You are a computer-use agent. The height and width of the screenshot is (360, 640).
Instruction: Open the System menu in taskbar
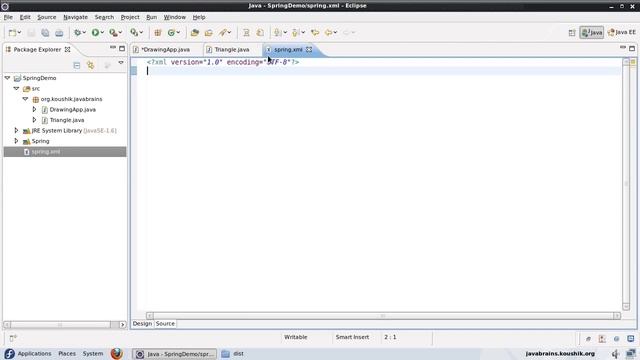[93, 353]
